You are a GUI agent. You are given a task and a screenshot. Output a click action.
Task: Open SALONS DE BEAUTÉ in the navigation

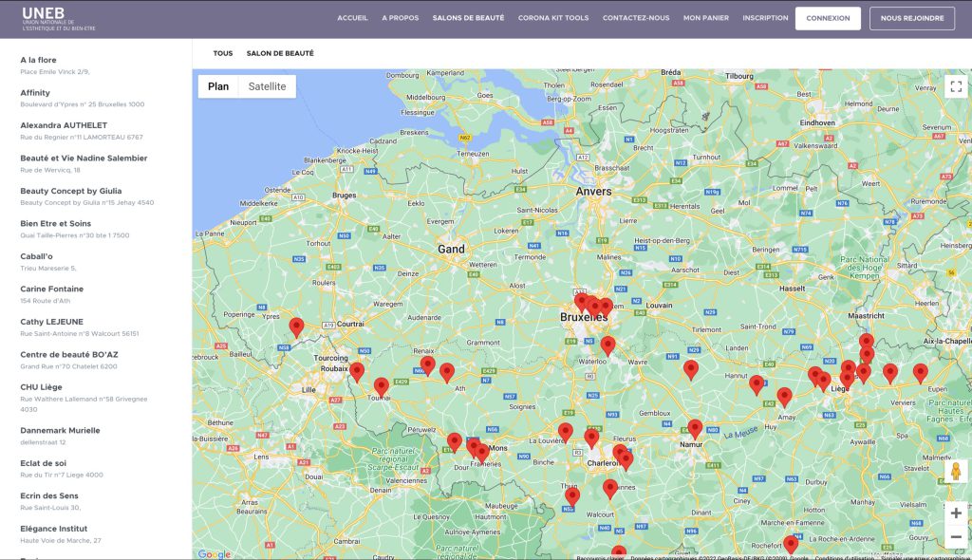point(469,18)
